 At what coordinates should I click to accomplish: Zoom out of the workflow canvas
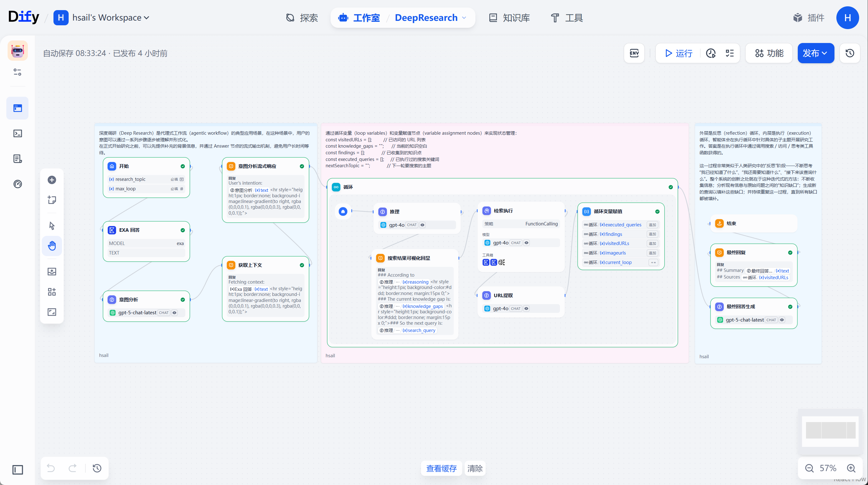click(809, 468)
